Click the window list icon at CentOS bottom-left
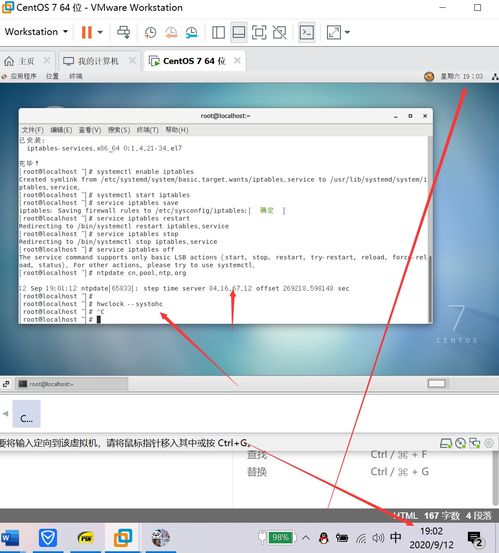499x553 pixels. coord(6,384)
